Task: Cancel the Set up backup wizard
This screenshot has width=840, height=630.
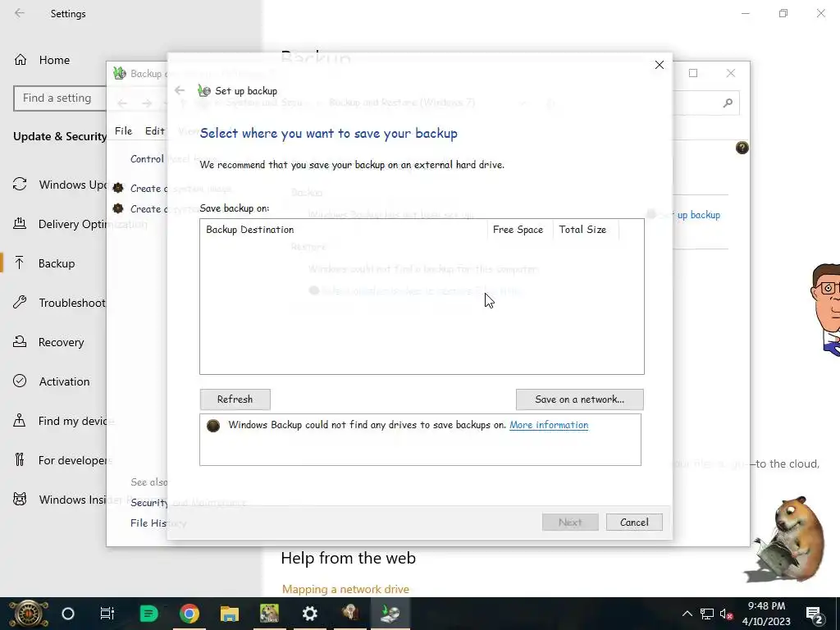Action: click(634, 523)
